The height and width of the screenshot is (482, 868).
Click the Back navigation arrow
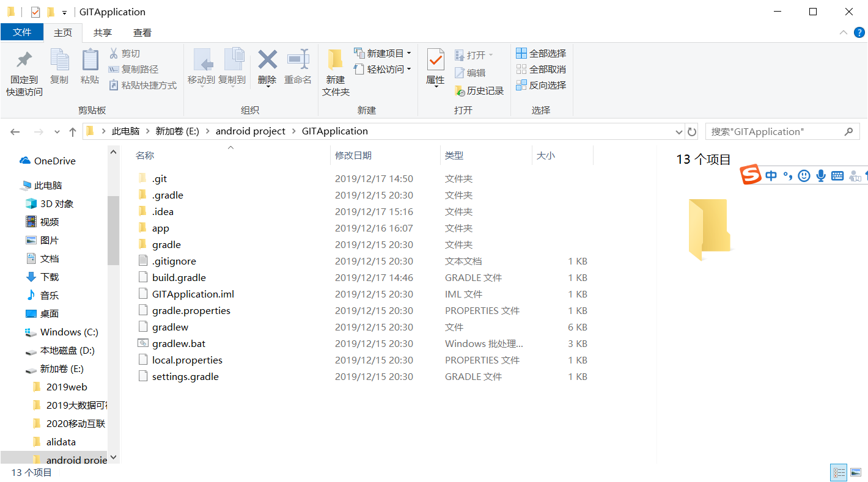15,131
